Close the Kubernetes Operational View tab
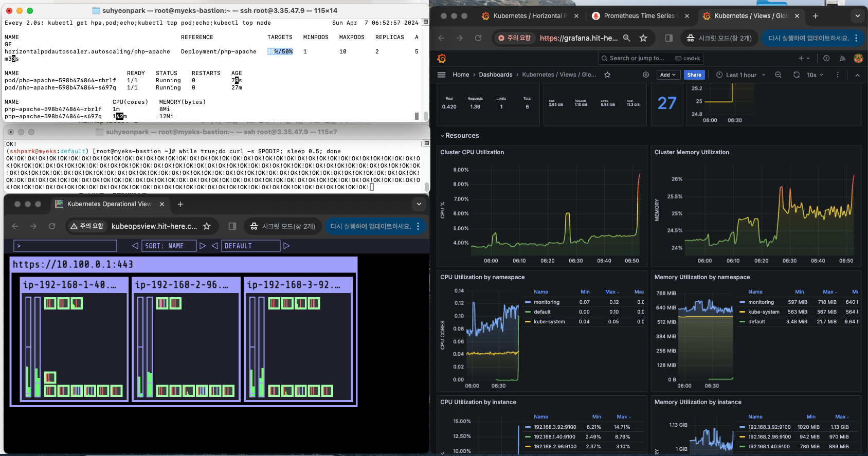This screenshot has height=456, width=868. 162,204
